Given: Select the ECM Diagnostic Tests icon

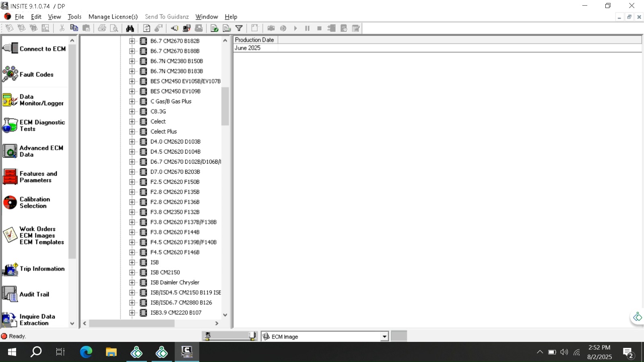Looking at the screenshot, I should tap(10, 125).
